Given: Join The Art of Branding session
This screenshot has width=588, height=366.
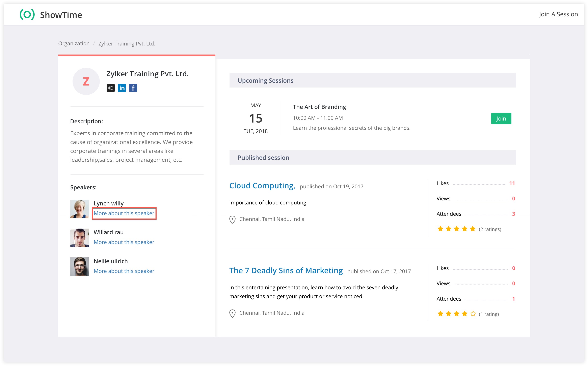Looking at the screenshot, I should pyautogui.click(x=501, y=118).
